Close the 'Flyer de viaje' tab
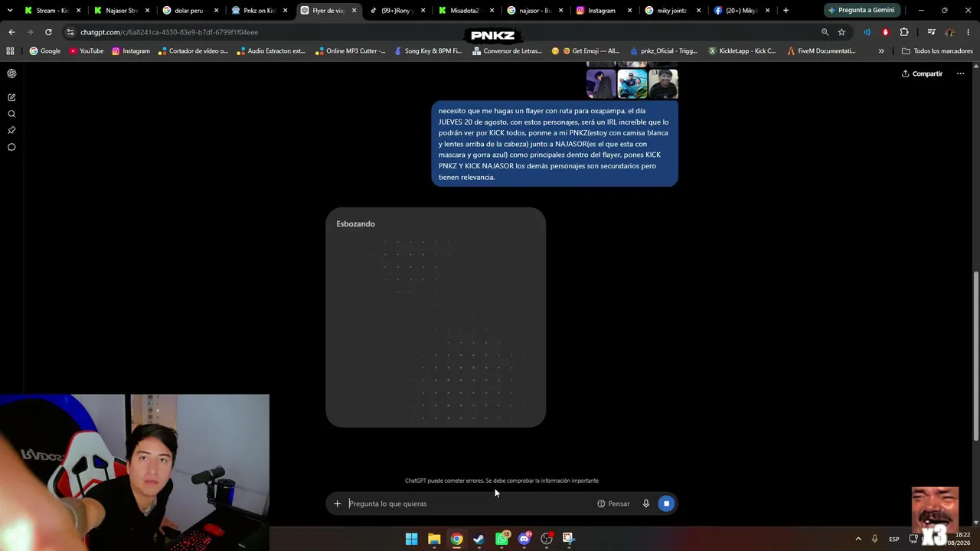This screenshot has height=551, width=980. tap(354, 11)
